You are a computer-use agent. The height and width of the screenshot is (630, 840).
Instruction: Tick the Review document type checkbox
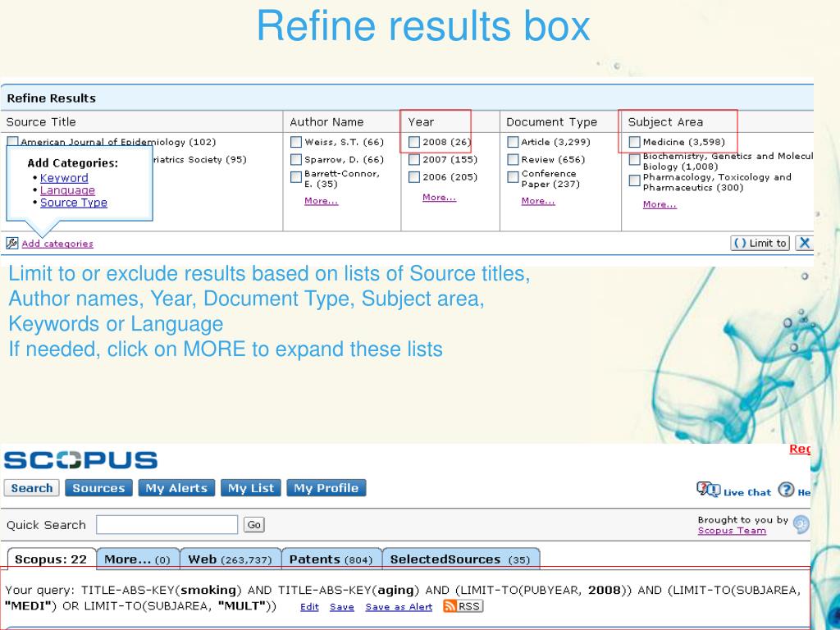pyautogui.click(x=513, y=160)
